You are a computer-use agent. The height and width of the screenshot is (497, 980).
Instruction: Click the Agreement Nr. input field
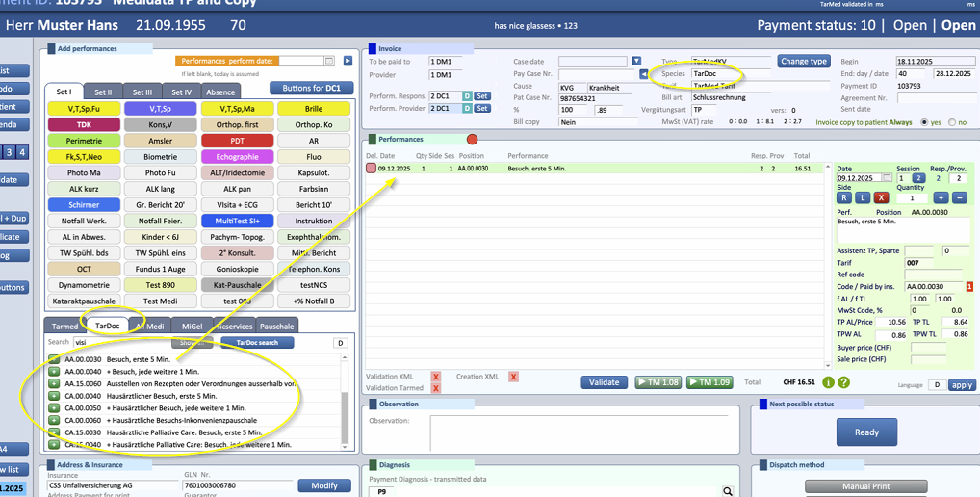tap(937, 98)
